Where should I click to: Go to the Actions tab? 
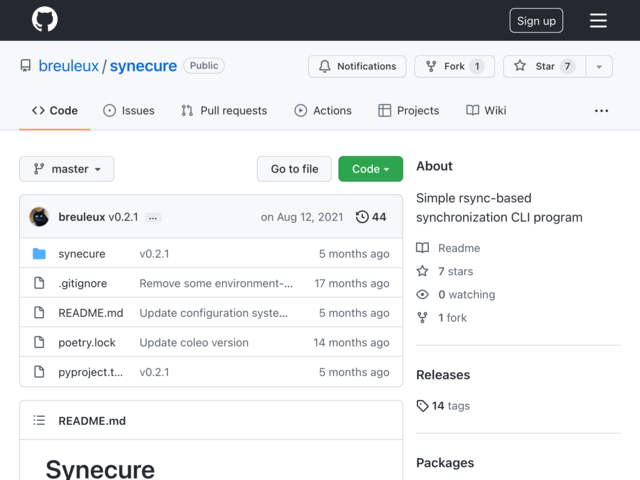(323, 111)
